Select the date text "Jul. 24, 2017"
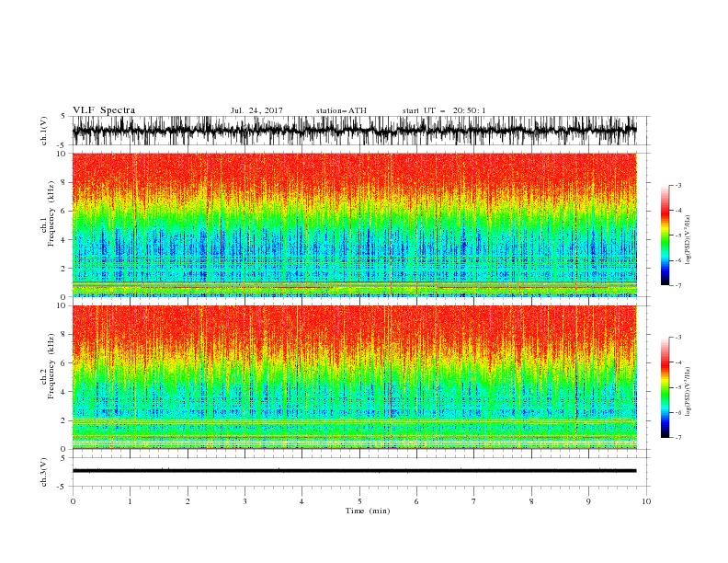Image resolution: width=728 pixels, height=563 pixels. point(256,110)
